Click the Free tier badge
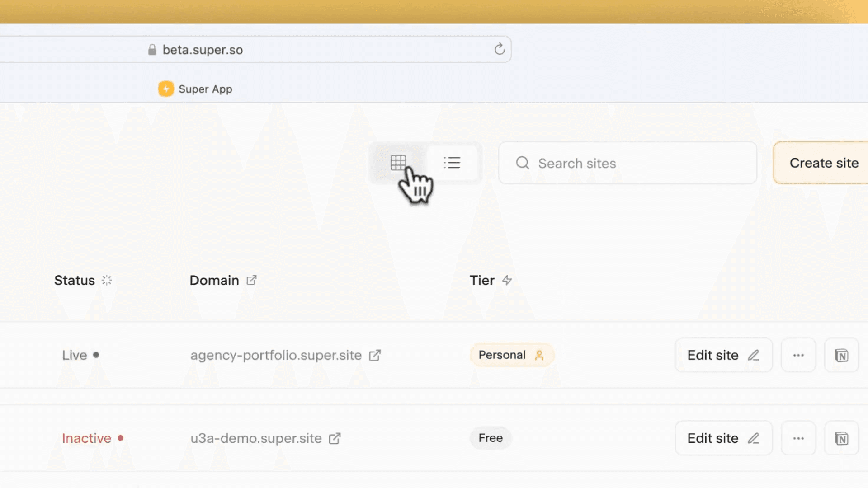 tap(491, 438)
